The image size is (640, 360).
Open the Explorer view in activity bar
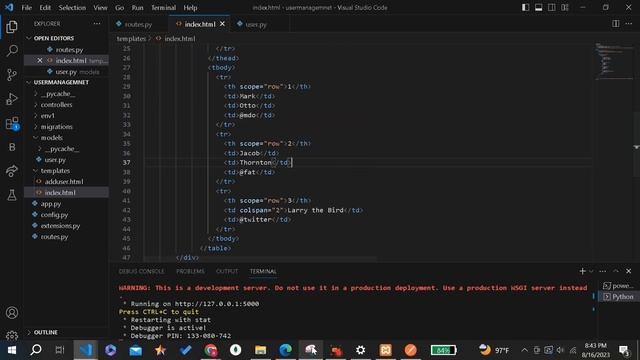pyautogui.click(x=12, y=27)
